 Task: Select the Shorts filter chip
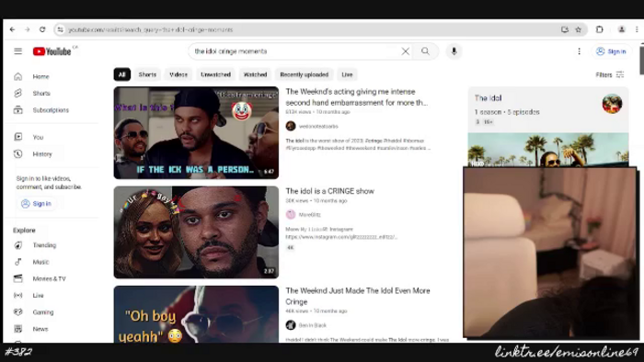pos(147,74)
